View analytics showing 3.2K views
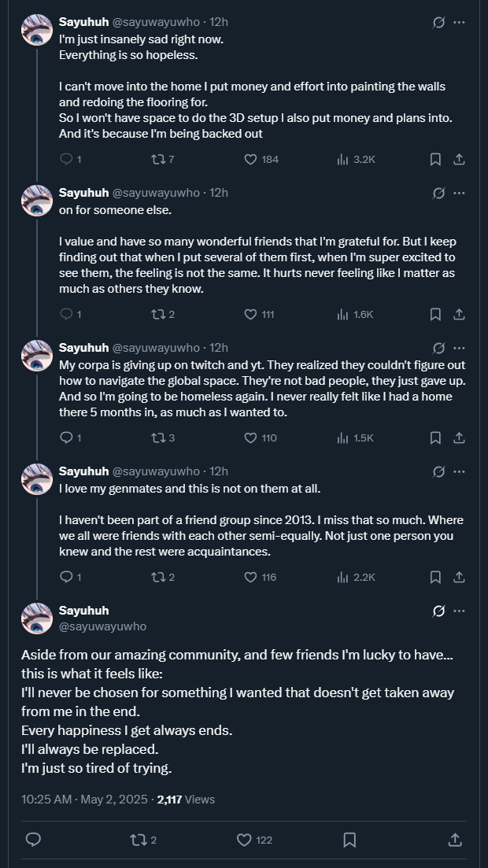 [x=342, y=159]
